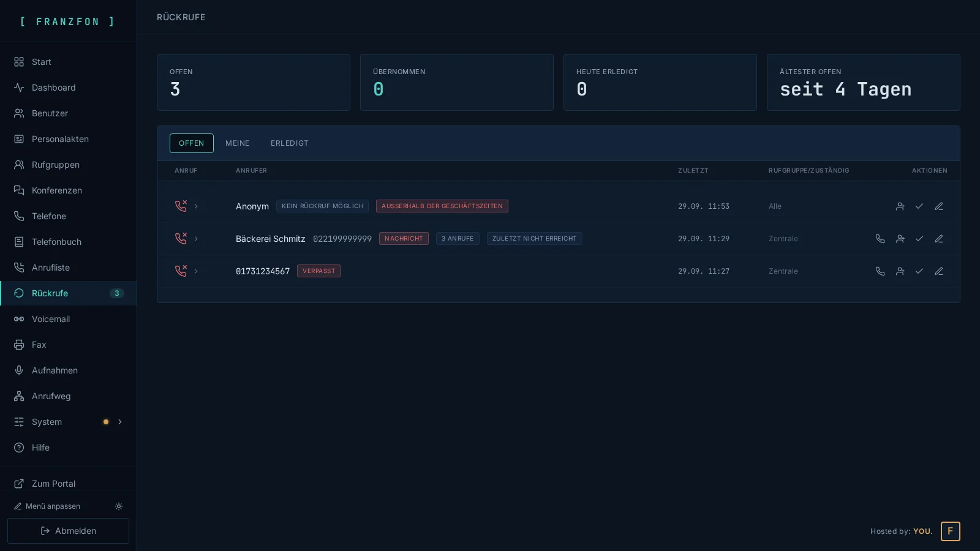Click the Abmelden button
This screenshot has height=551, width=980.
(68, 531)
